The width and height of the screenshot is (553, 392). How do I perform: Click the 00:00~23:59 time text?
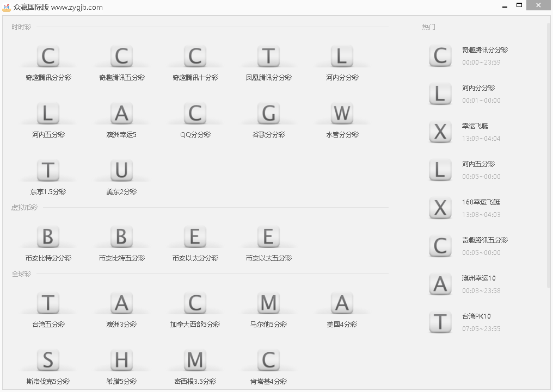point(481,63)
